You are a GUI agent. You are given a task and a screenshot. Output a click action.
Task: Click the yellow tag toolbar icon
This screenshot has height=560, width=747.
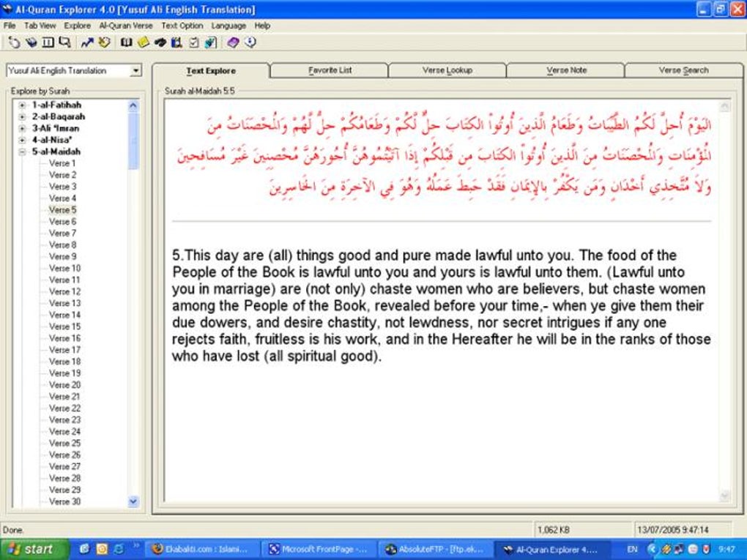(104, 43)
